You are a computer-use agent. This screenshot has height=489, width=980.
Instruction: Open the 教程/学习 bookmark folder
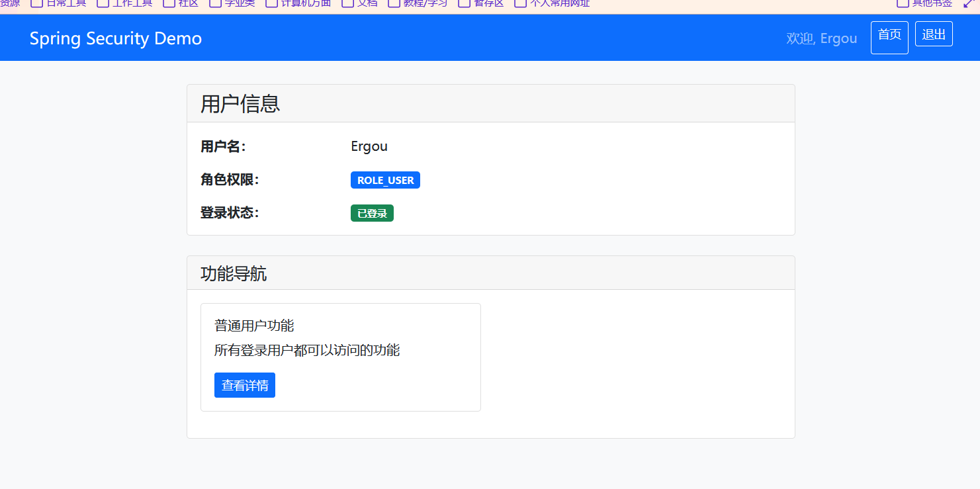point(418,3)
